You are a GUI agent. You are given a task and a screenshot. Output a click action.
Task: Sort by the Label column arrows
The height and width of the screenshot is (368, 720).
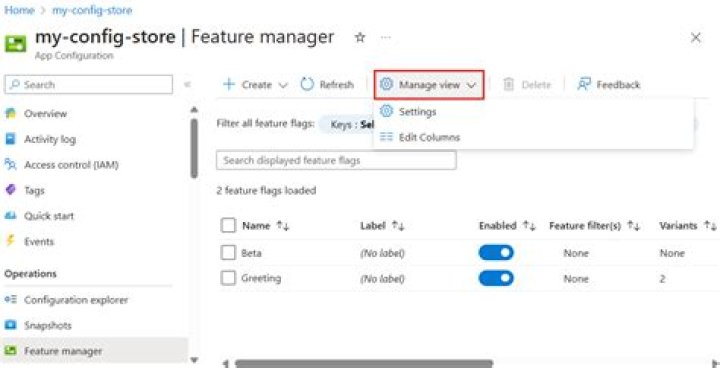[398, 226]
